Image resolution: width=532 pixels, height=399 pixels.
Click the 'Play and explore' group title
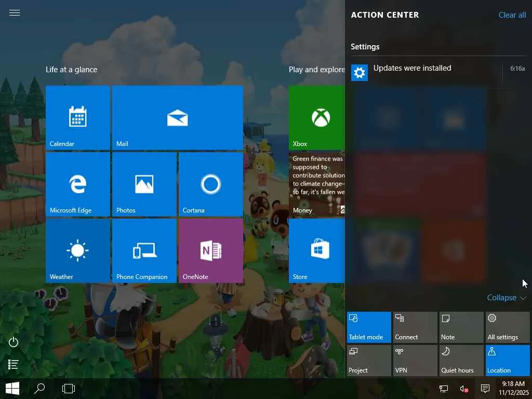316,70
